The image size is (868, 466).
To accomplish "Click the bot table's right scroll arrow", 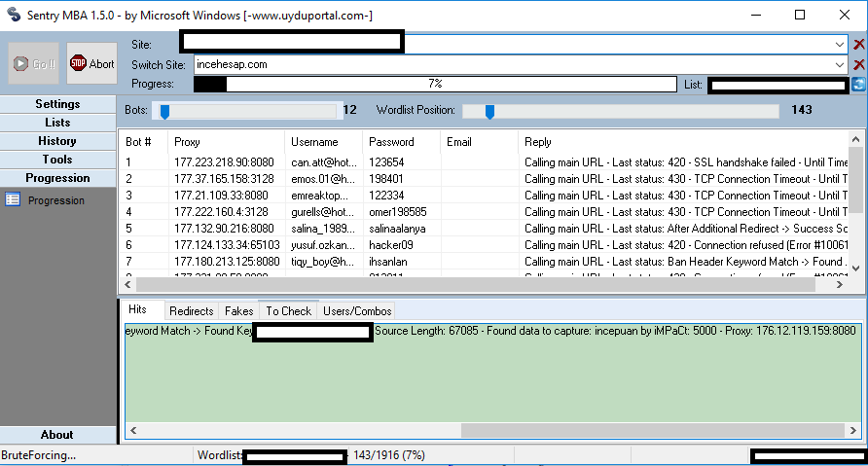I will pos(840,284).
